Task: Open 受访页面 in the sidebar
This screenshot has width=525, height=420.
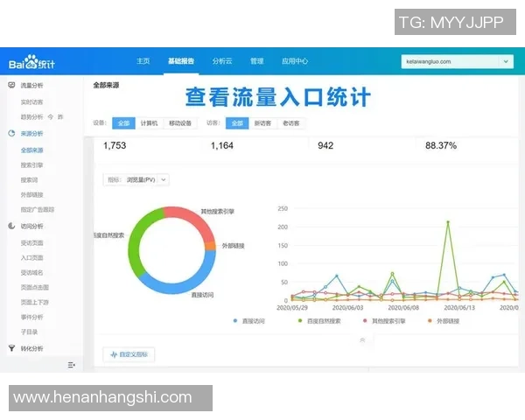Action: [31, 243]
